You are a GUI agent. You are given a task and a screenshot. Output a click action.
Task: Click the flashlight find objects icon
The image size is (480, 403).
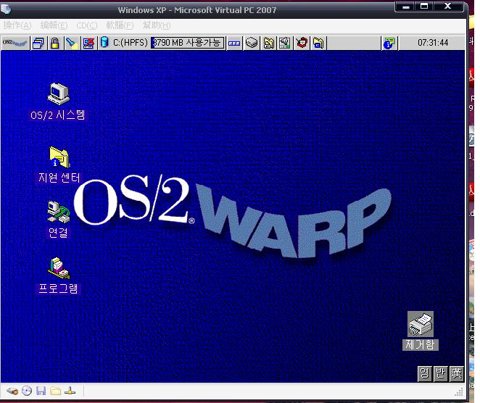click(71, 43)
